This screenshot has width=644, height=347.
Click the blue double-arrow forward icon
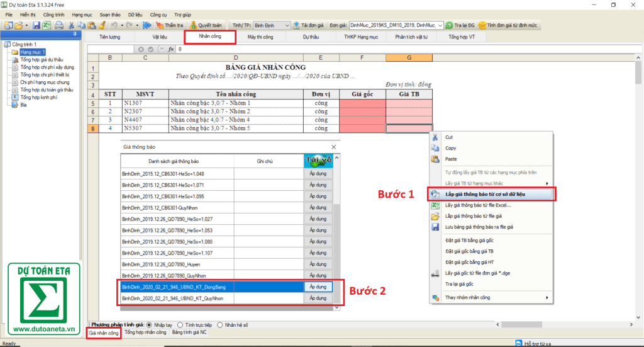point(147,25)
